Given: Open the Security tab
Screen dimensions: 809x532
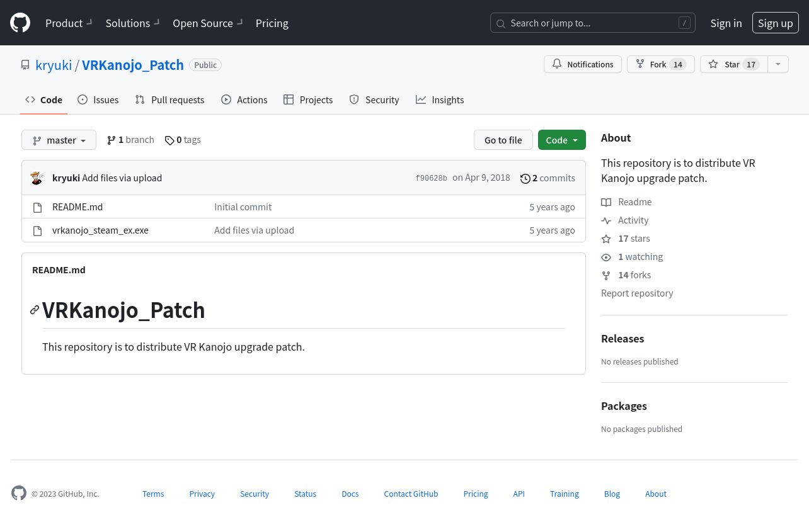Looking at the screenshot, I should 374,99.
